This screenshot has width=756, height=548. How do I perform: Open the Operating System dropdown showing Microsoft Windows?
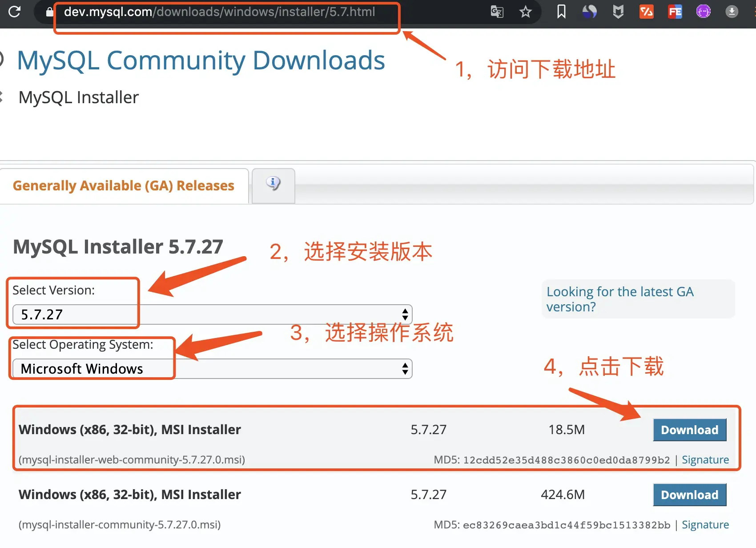[x=213, y=369]
